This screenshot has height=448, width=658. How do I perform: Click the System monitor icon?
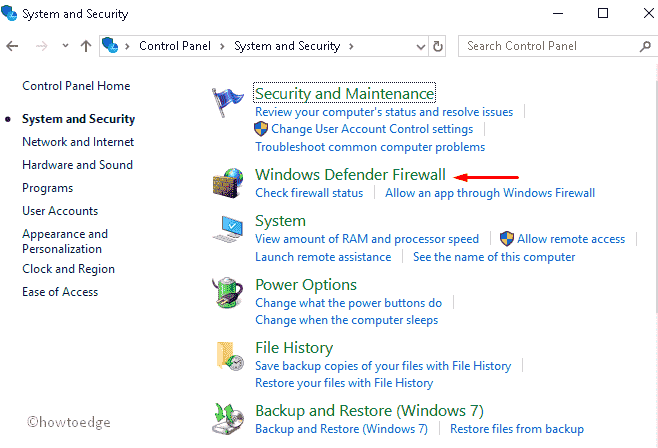(228, 229)
